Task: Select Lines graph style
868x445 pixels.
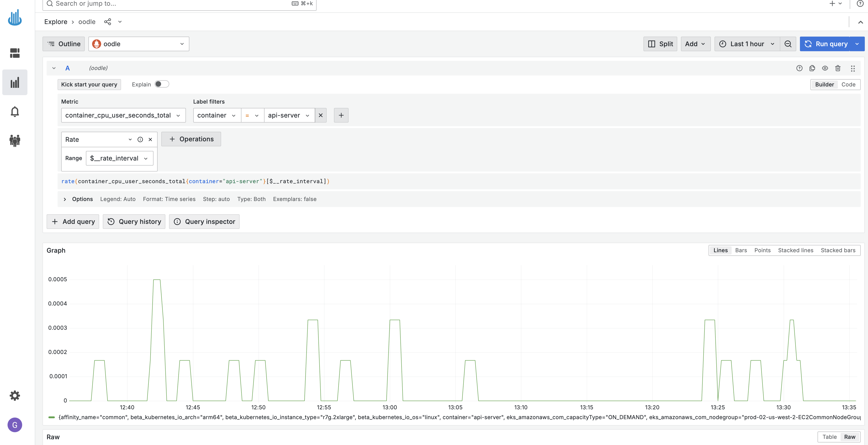Action: [720, 250]
